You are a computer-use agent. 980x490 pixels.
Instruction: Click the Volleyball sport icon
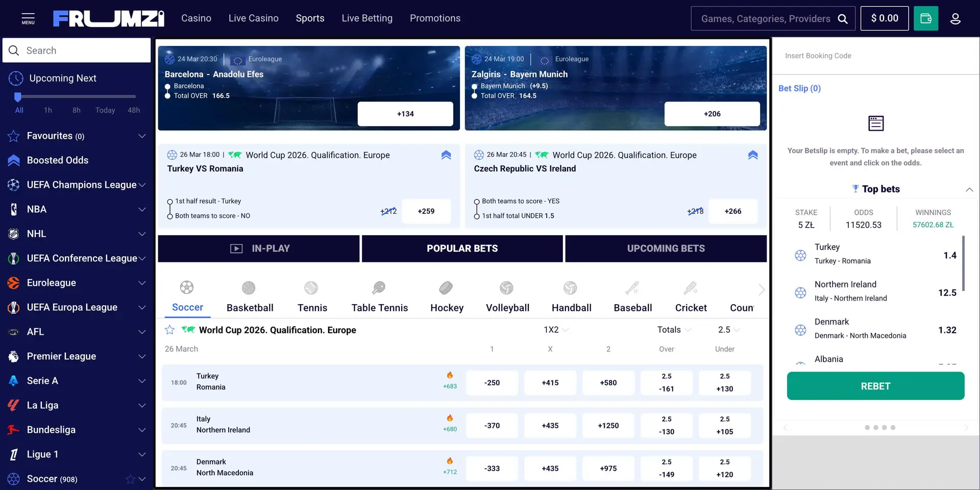506,288
